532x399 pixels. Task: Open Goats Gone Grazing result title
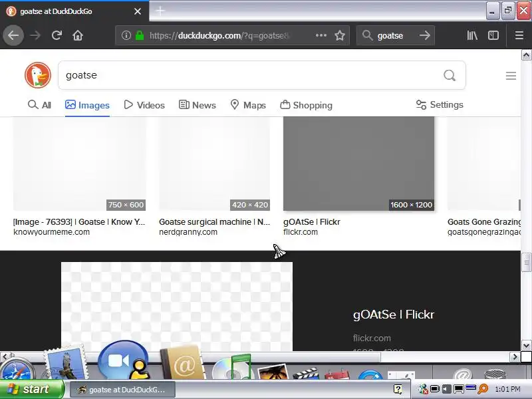(484, 222)
